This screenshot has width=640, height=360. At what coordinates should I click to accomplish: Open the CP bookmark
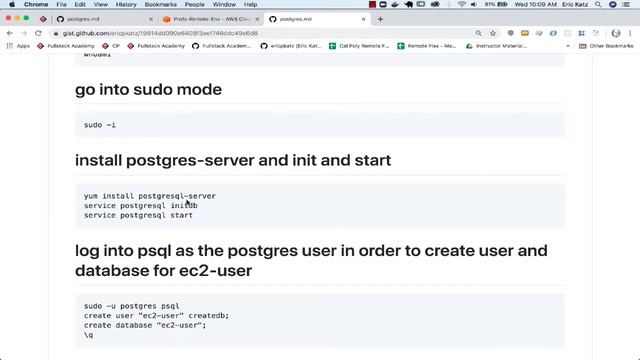pyautogui.click(x=111, y=46)
